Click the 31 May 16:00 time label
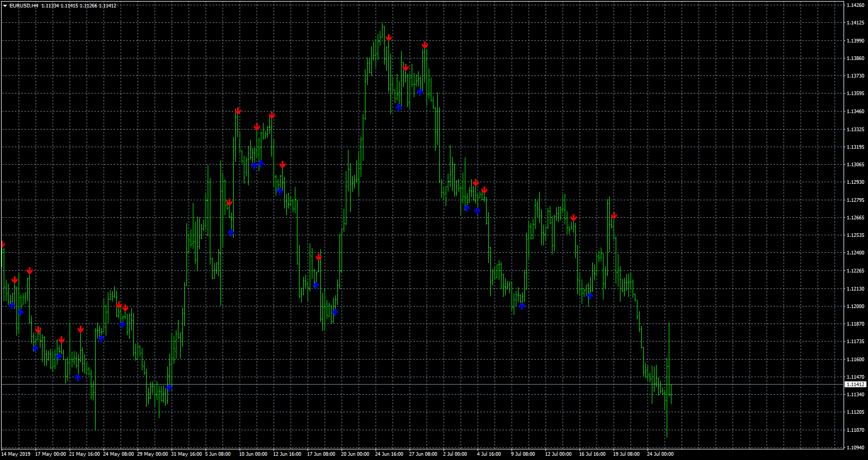This screenshot has width=868, height=460. pos(186,454)
